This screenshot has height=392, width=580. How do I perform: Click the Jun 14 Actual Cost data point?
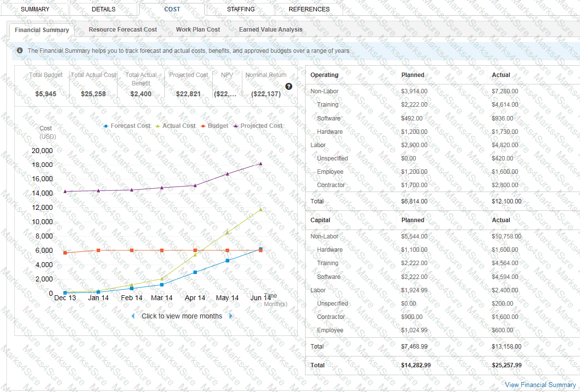tap(261, 209)
